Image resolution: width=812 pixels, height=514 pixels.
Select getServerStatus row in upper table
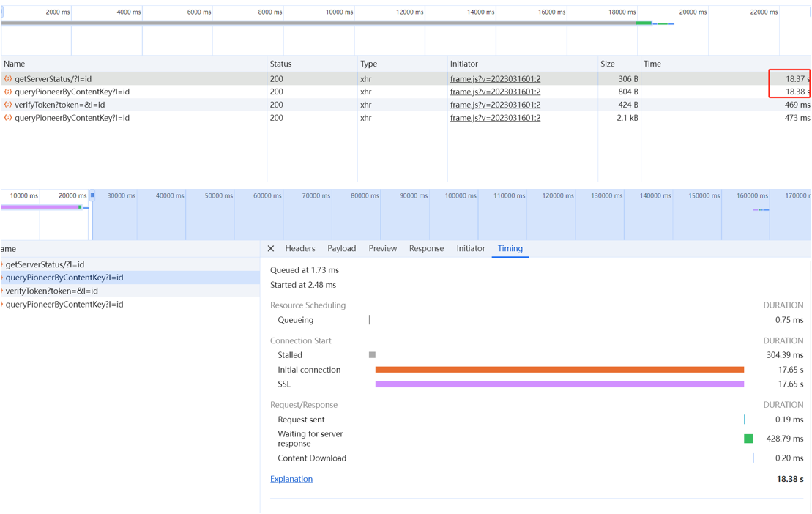point(406,78)
